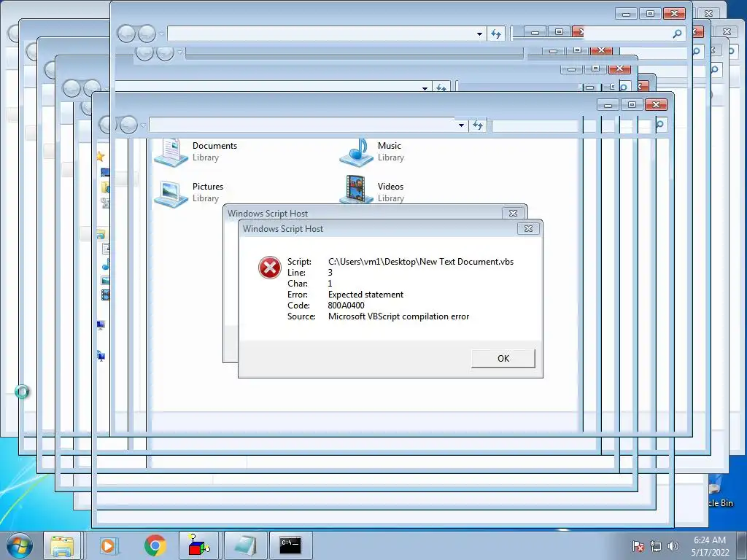Click the red error icon in the dialog

(x=270, y=267)
